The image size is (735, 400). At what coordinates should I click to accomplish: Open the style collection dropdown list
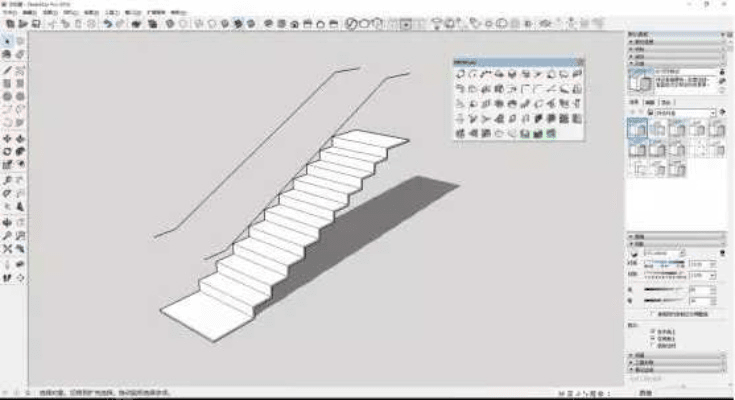[x=712, y=113]
